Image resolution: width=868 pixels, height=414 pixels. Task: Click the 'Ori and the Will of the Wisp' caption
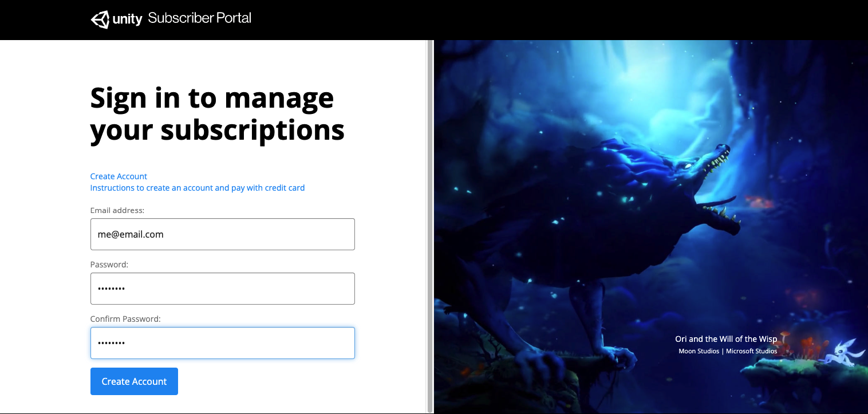(726, 339)
